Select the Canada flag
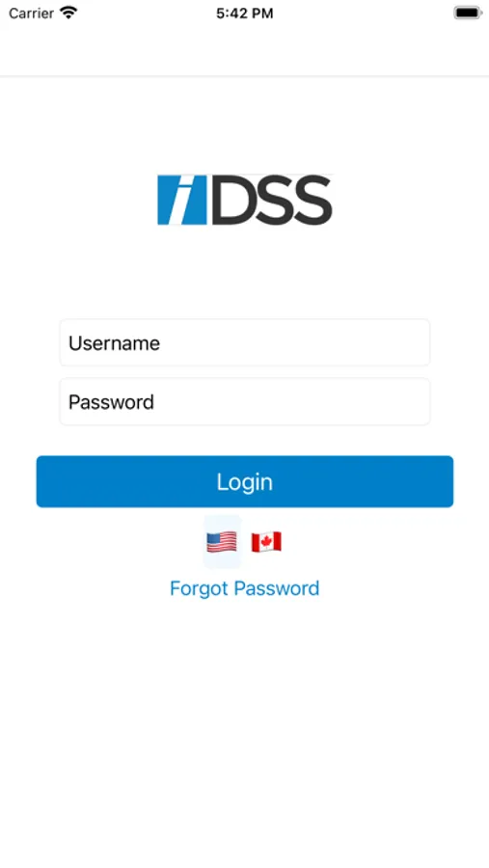This screenshot has width=489, height=868. tap(266, 541)
